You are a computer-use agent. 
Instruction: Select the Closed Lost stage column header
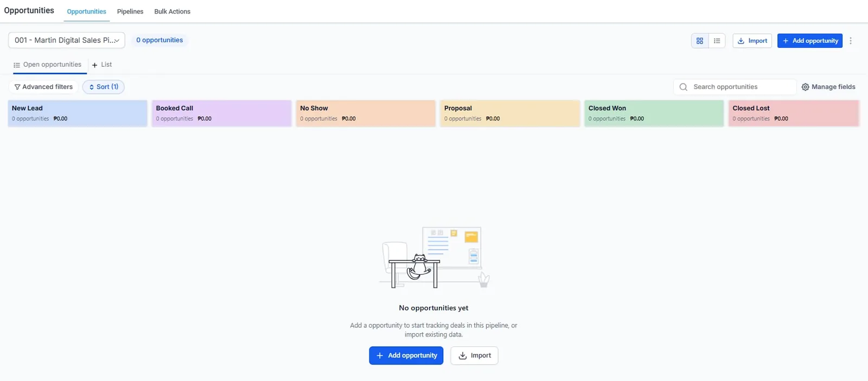tap(794, 113)
